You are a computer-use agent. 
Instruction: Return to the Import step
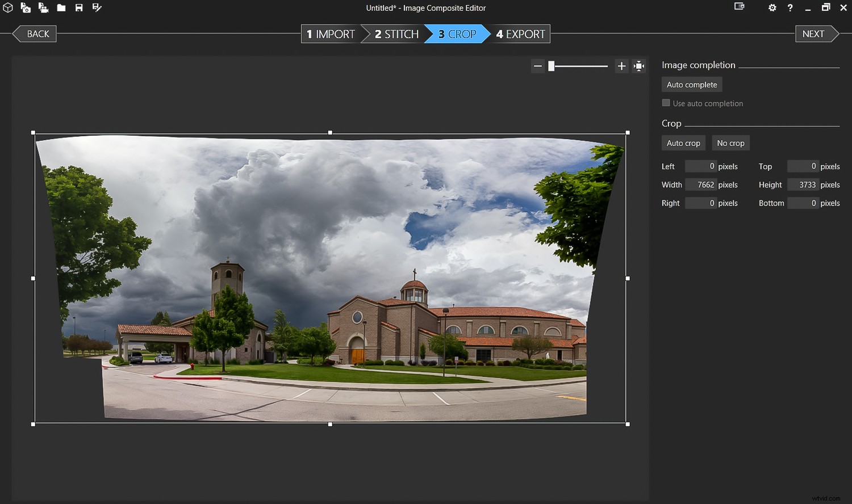[x=331, y=33]
